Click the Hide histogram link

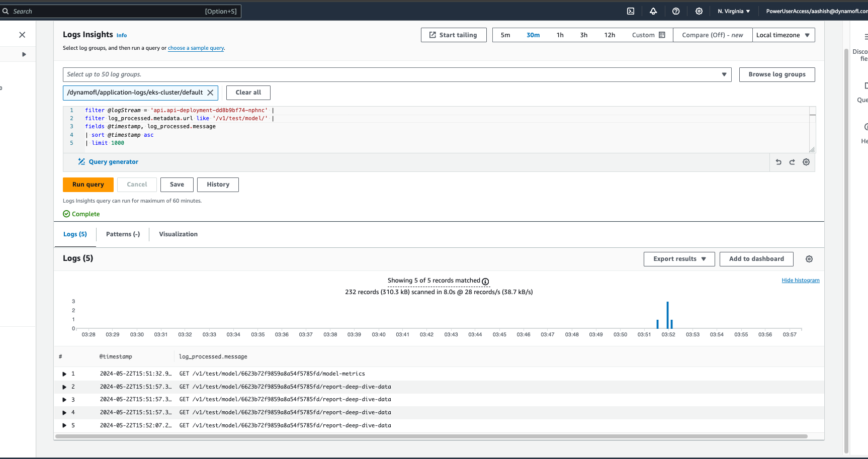[x=801, y=281]
